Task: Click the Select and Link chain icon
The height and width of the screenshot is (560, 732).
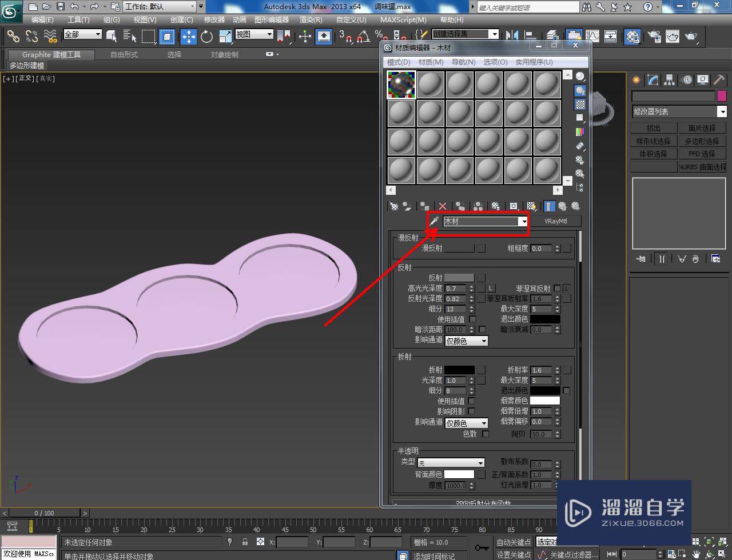Action: pos(13,37)
